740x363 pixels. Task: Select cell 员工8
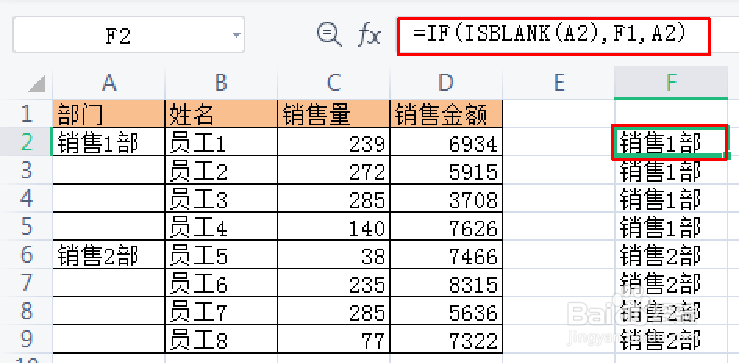(221, 339)
